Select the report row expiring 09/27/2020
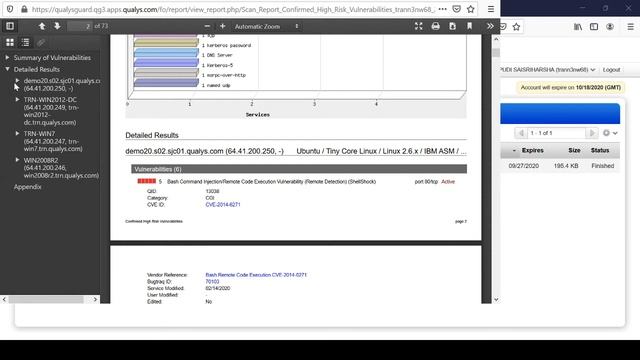The image size is (640, 360). click(560, 166)
